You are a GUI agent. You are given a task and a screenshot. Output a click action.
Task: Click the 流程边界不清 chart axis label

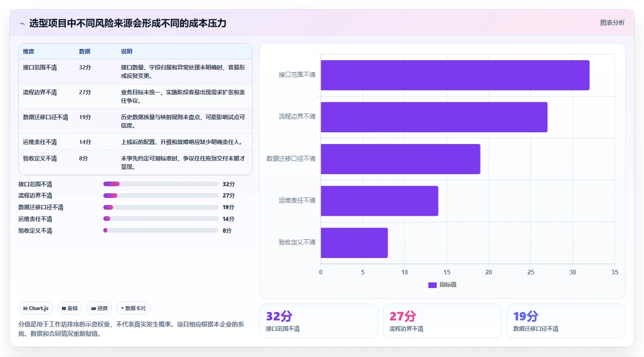(x=297, y=116)
